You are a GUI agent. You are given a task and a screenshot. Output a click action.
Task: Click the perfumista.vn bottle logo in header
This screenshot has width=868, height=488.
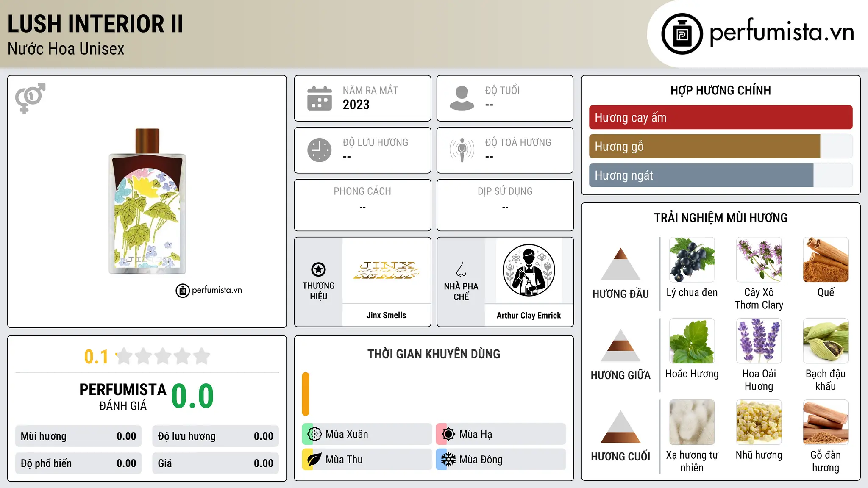[682, 34]
